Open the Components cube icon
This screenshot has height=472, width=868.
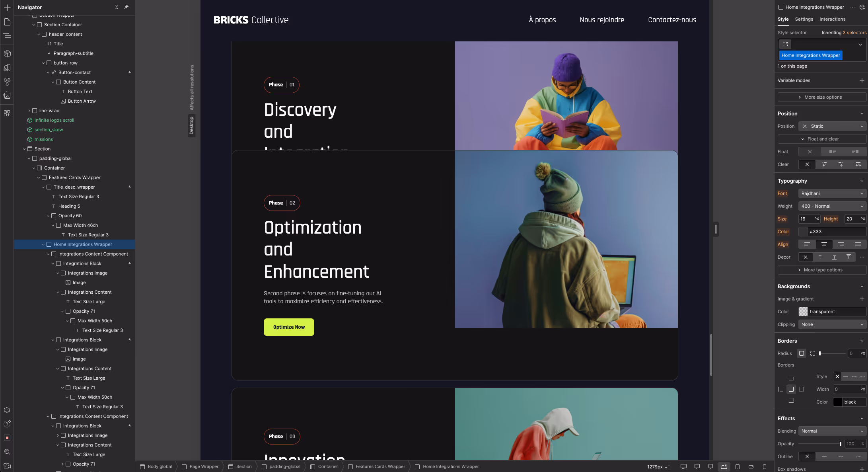[7, 54]
